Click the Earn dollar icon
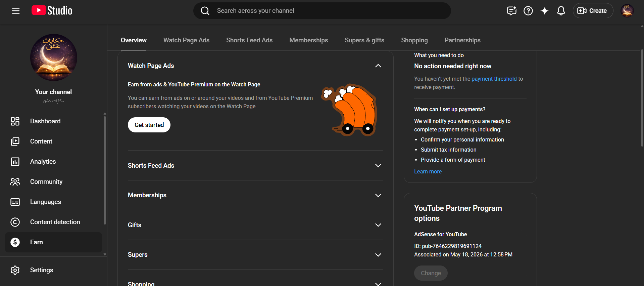Image resolution: width=644 pixels, height=286 pixels. (15, 242)
